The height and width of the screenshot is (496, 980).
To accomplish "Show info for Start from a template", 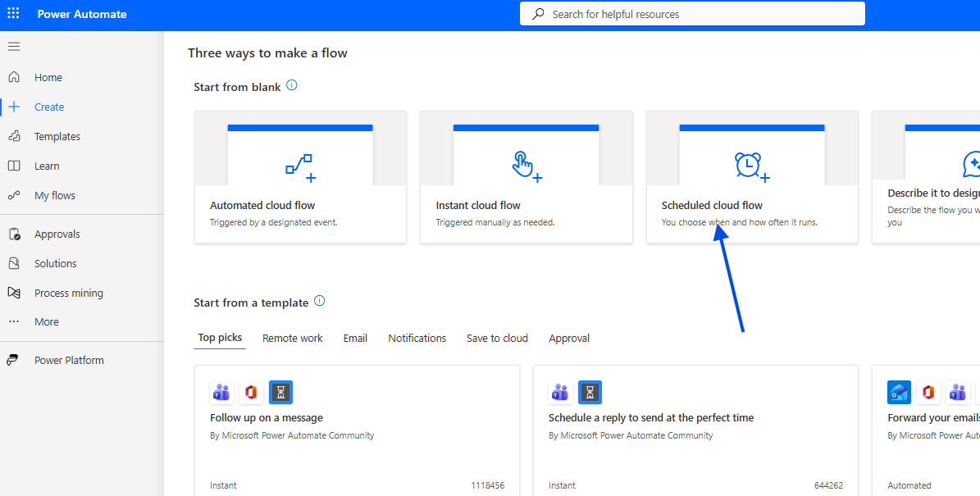I will click(320, 301).
